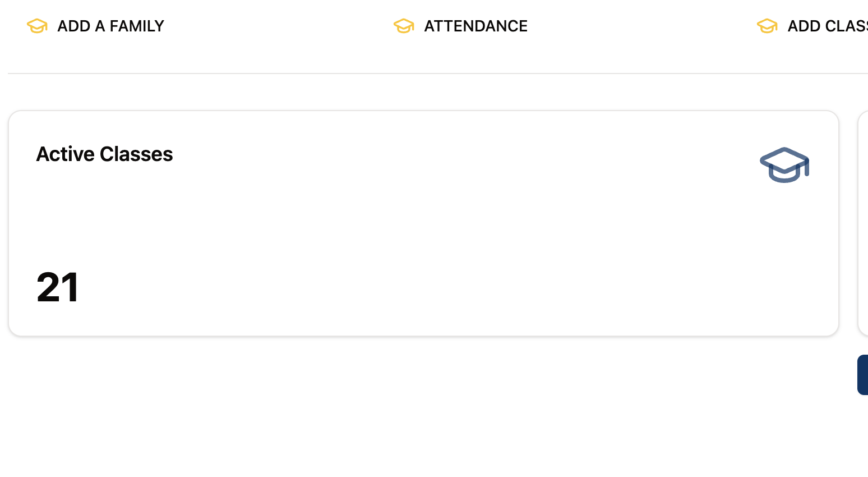The height and width of the screenshot is (477, 868).
Task: Click empty middle area of Active Classes card
Action: click(x=423, y=223)
